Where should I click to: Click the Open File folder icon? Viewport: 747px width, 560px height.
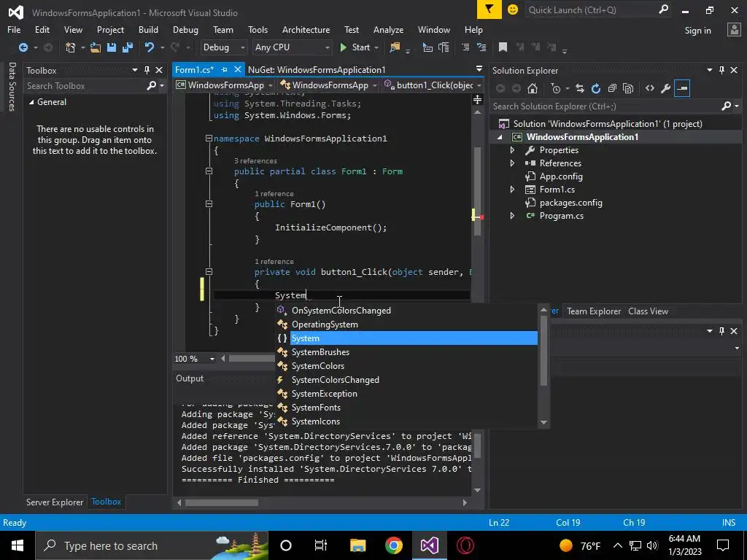tap(96, 47)
